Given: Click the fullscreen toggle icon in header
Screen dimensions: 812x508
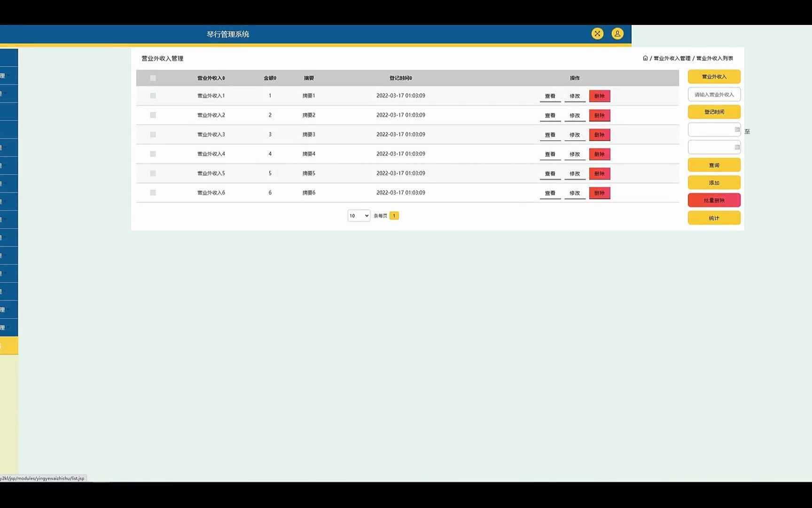Looking at the screenshot, I should pos(597,33).
